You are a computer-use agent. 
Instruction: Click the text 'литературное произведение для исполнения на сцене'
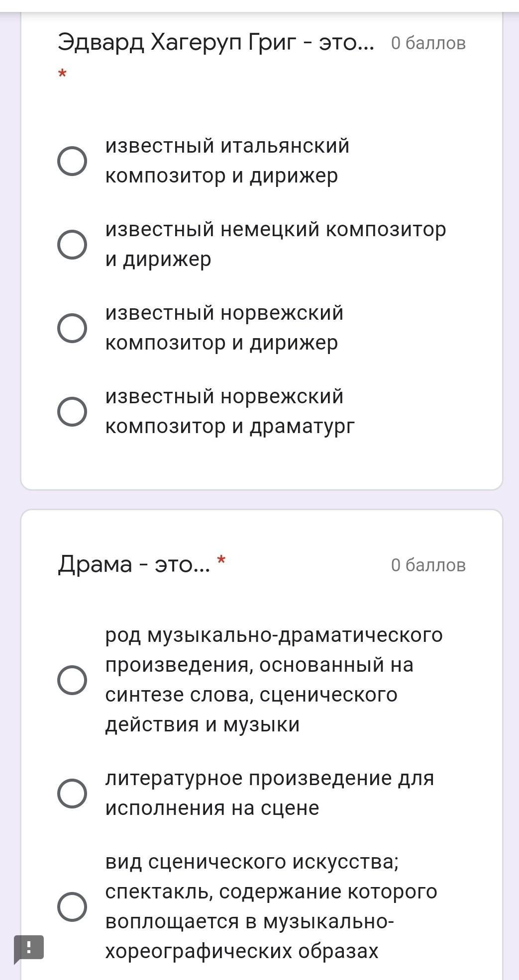[x=269, y=793]
